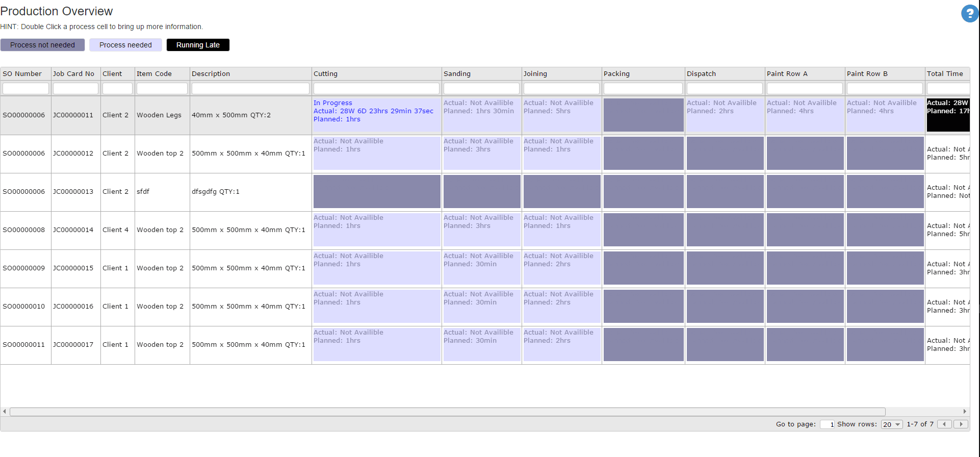Click the Running Late legend button
This screenshot has height=457, width=980.
(x=198, y=45)
